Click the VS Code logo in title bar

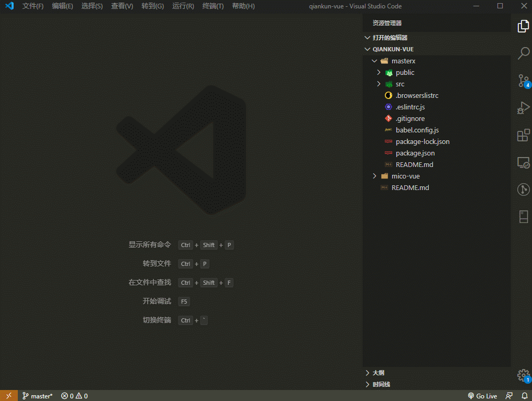9,6
